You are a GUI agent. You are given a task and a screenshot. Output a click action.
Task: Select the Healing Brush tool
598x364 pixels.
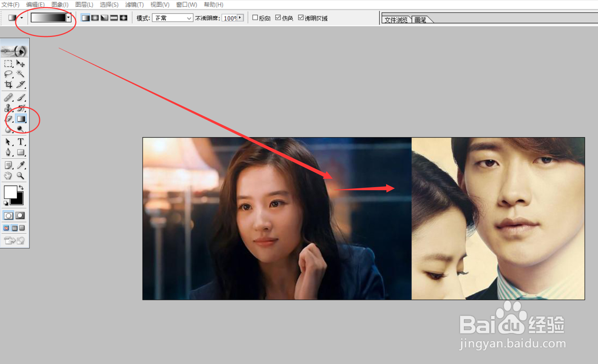point(8,98)
